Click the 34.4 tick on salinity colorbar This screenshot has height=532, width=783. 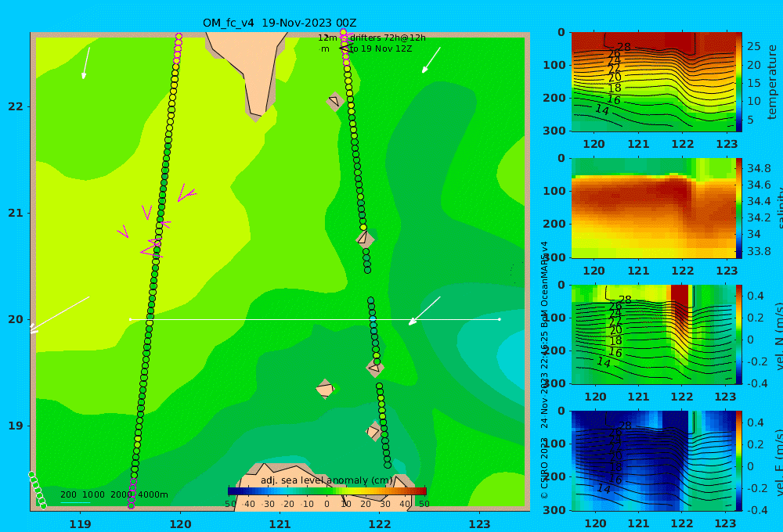pos(759,201)
